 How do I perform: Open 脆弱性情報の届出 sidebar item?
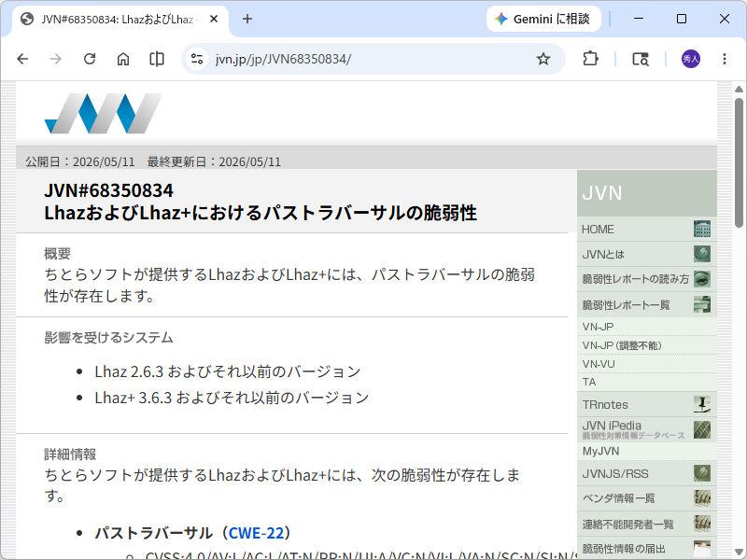click(x=646, y=549)
